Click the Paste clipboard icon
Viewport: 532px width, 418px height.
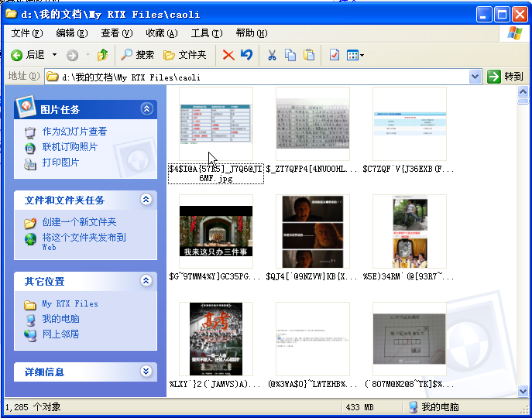pos(309,55)
